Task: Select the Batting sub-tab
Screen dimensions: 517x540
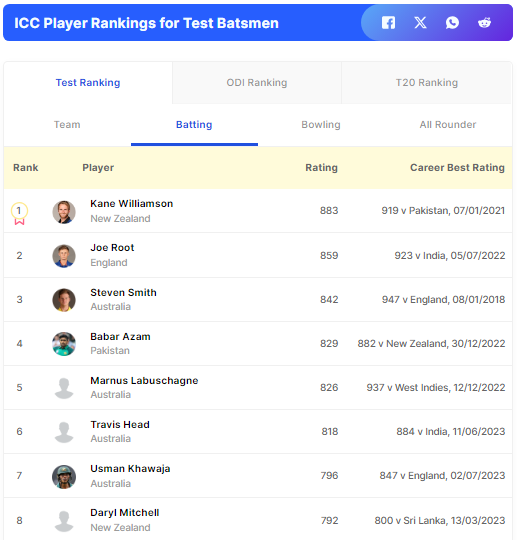Action: [x=194, y=125]
